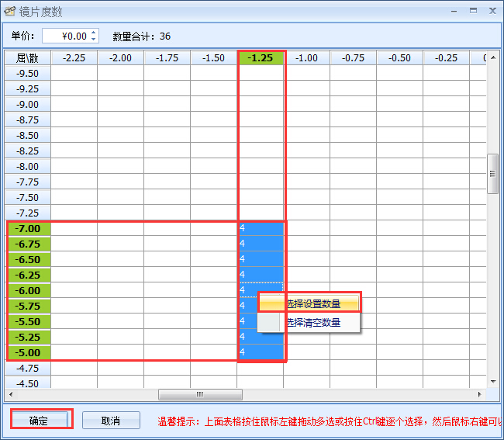Click the 数量合计: 36 total label

click(141, 36)
